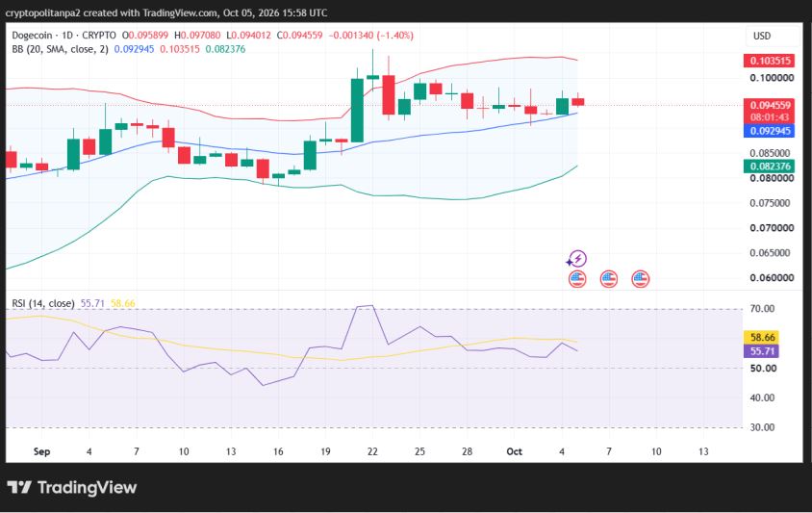The width and height of the screenshot is (812, 513).
Task: Click the yellow 58.66 RSI axis label
Action: [762, 337]
